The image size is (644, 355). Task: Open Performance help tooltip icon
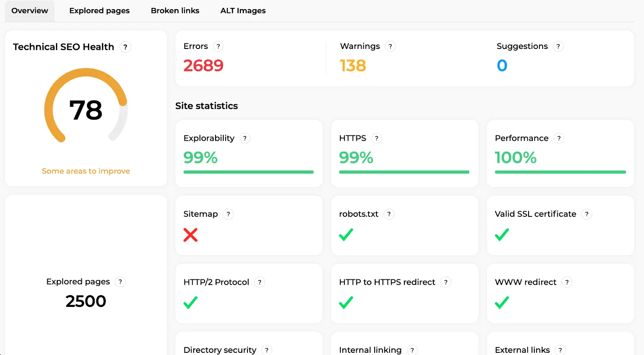pos(559,138)
